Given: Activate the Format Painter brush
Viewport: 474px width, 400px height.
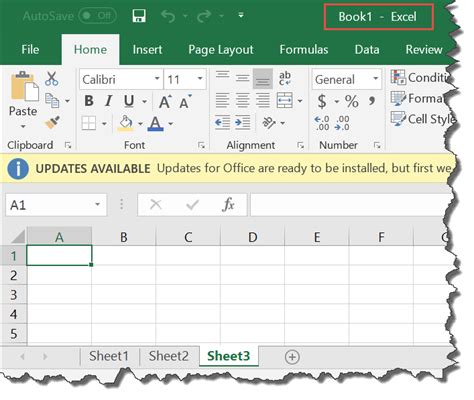Looking at the screenshot, I should [52, 122].
